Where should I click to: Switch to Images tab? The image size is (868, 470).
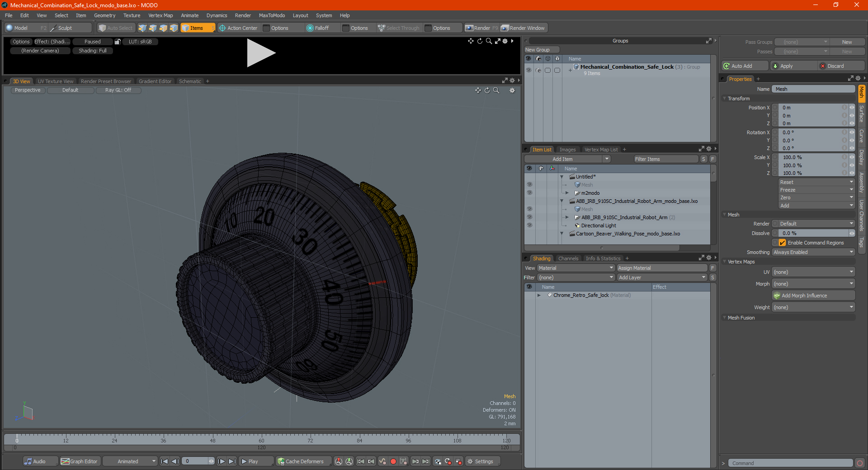coord(567,150)
